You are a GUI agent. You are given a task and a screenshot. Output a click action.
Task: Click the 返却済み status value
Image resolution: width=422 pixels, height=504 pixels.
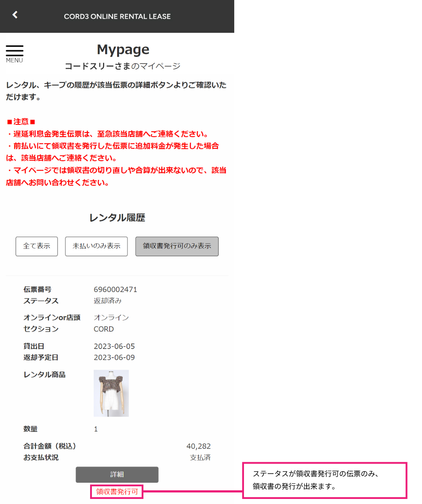click(108, 301)
